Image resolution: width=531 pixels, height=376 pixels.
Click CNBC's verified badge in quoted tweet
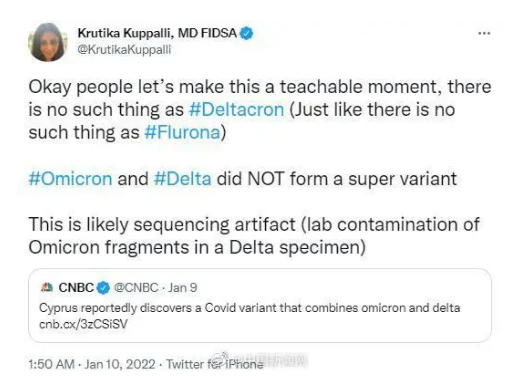(103, 288)
